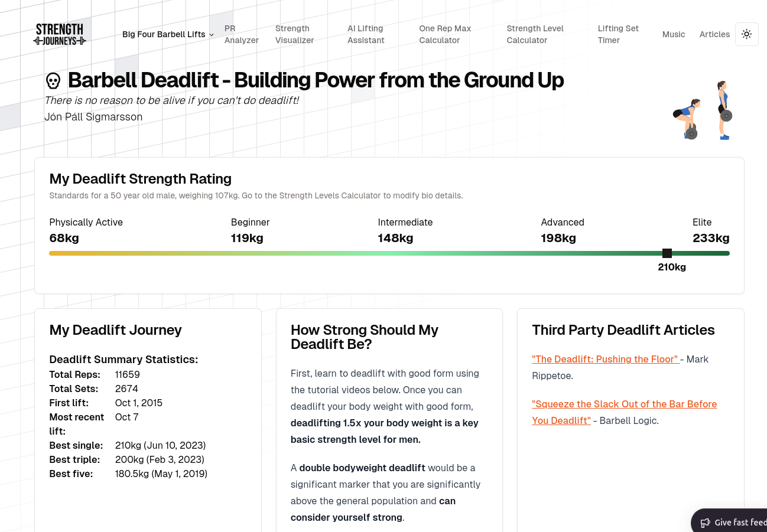Click the Give fast feedback button

pyautogui.click(x=739, y=523)
